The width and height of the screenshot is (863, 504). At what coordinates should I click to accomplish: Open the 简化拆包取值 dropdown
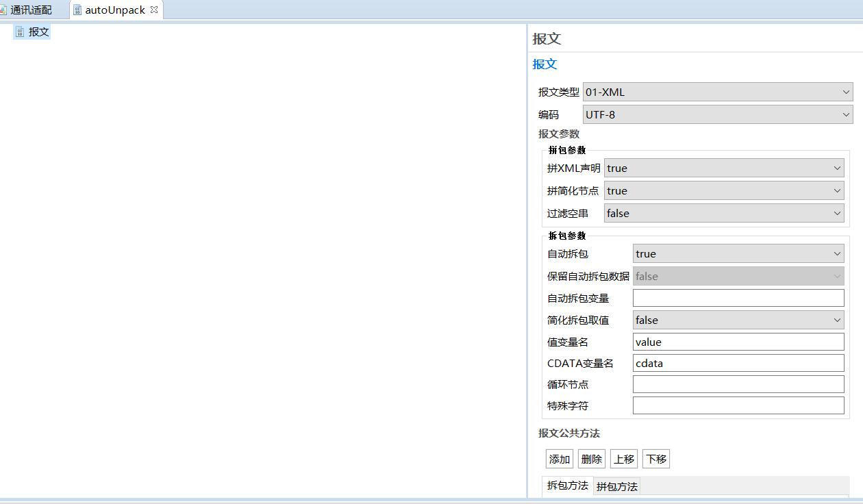pos(738,320)
